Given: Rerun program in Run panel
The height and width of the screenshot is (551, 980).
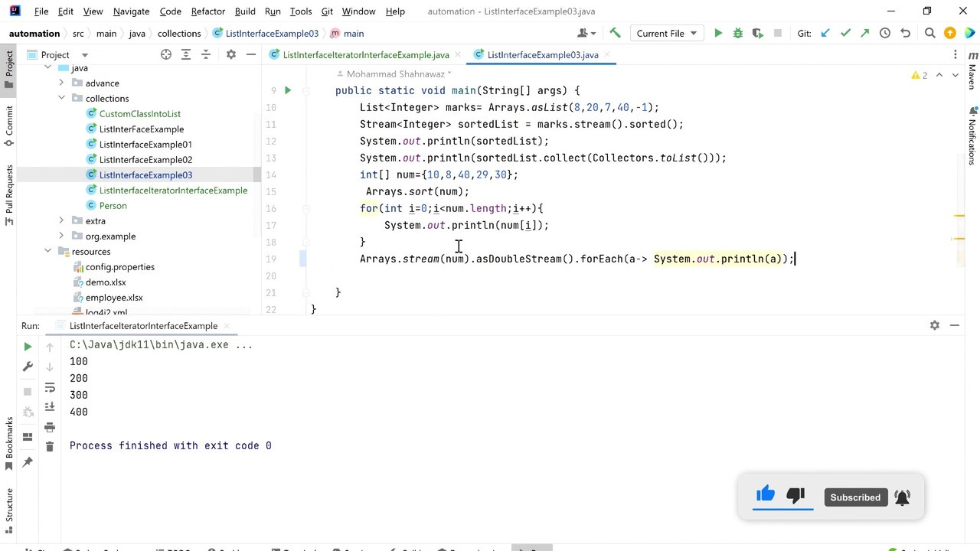Looking at the screenshot, I should coord(28,347).
